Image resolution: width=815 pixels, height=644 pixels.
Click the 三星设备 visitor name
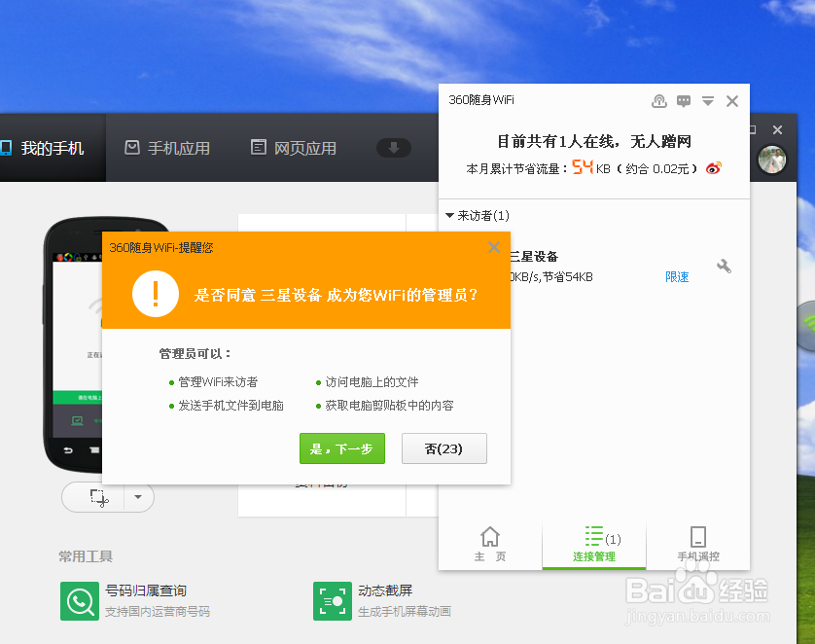pos(534,257)
